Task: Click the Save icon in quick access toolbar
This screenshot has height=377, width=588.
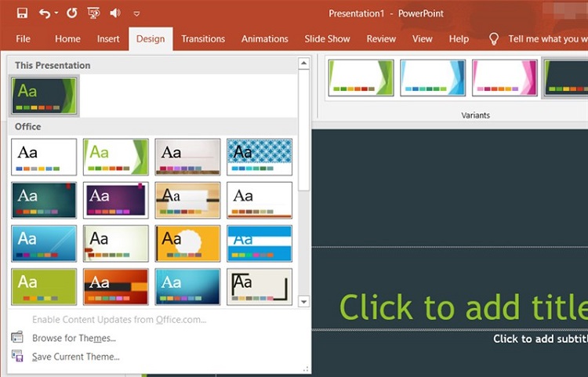Action: [x=22, y=13]
